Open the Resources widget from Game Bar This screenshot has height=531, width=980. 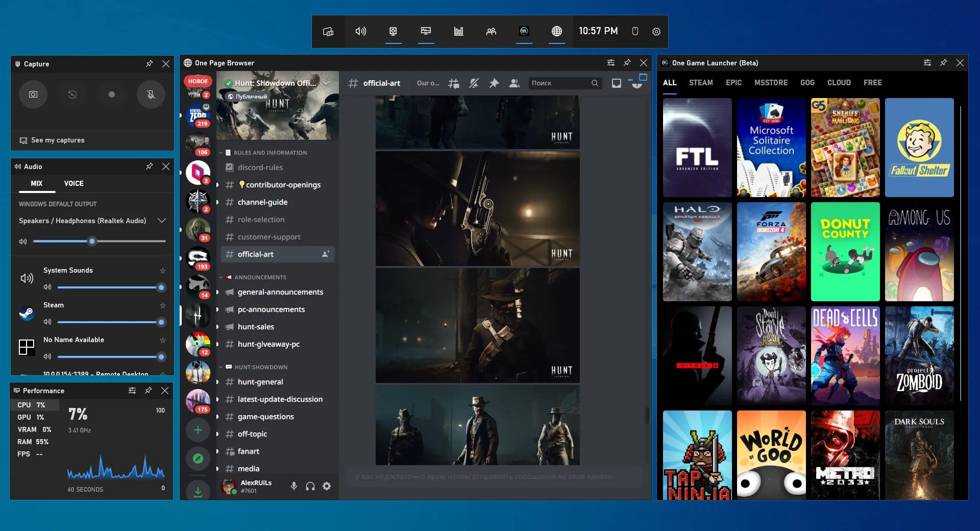click(458, 32)
